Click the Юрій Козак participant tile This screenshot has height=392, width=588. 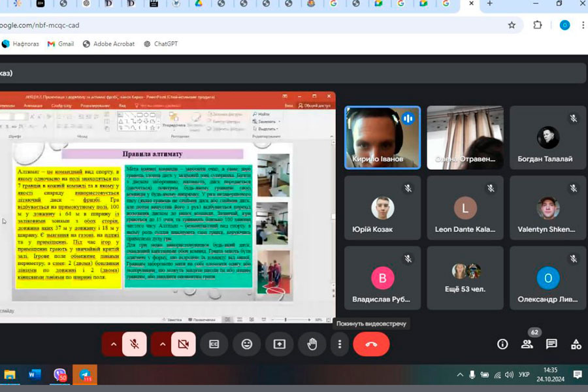(x=382, y=208)
